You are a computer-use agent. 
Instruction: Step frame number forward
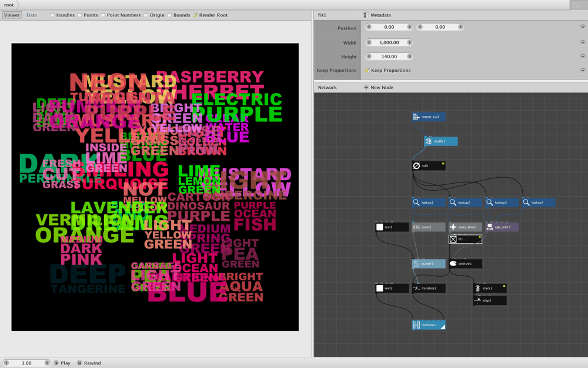(x=47, y=363)
